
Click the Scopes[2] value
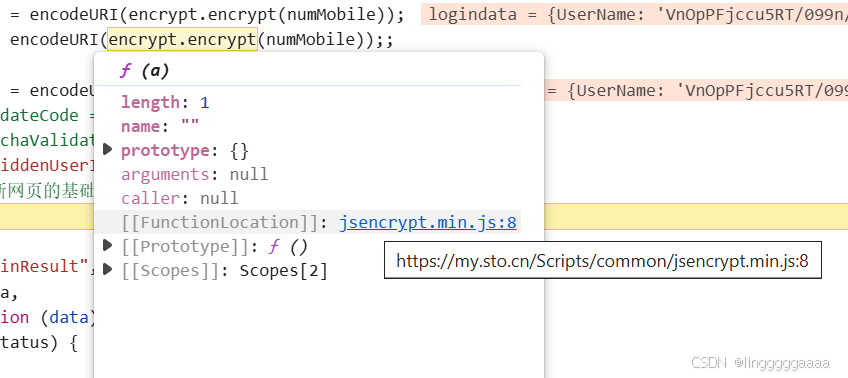283,270
